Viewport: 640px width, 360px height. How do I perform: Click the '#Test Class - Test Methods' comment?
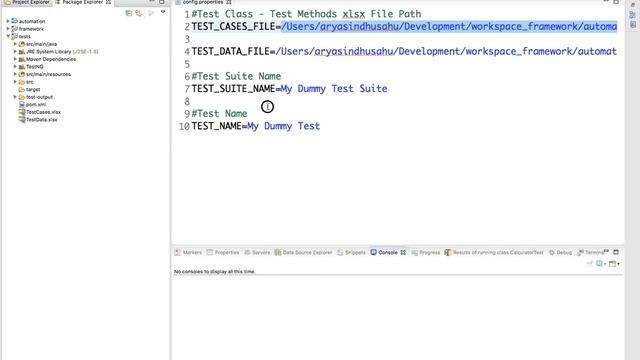tap(306, 14)
